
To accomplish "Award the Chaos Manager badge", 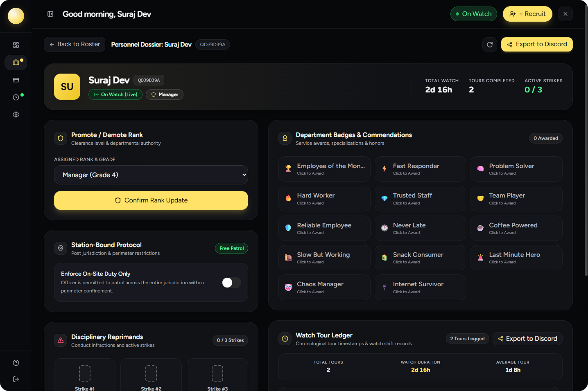I will point(324,287).
